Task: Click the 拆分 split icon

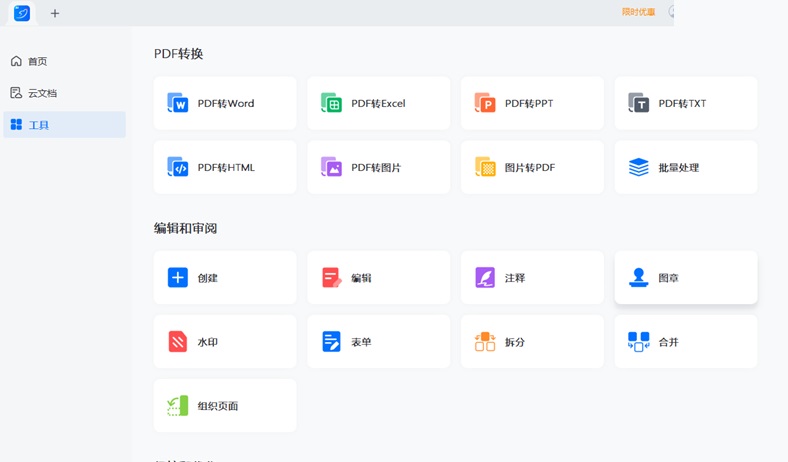Action: tap(485, 341)
